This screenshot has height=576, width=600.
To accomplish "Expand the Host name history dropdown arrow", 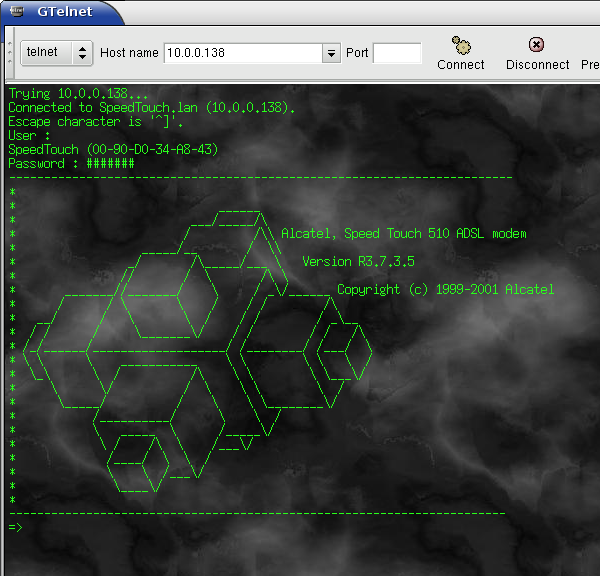I will (331, 53).
